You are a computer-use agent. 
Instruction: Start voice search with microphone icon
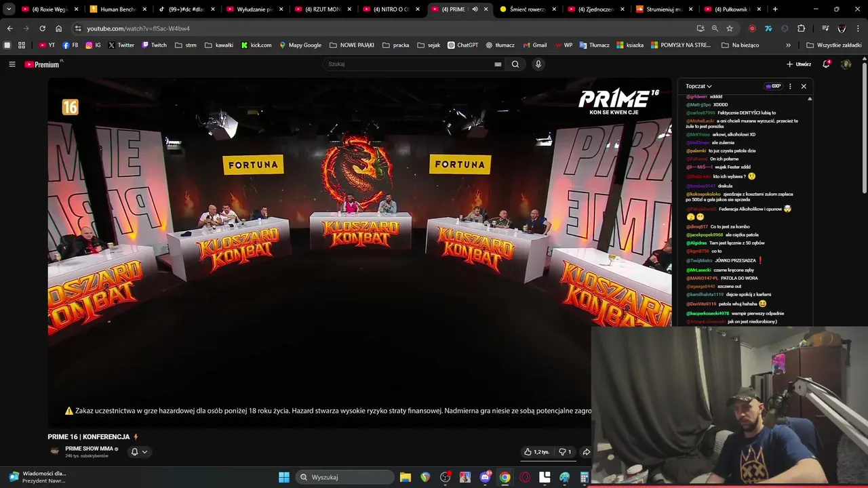tap(538, 64)
